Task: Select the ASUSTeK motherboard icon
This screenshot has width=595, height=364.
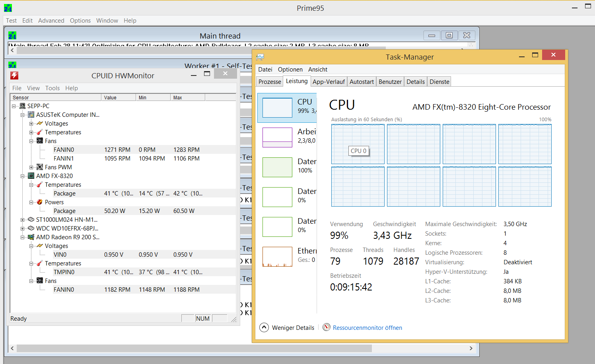Action: tap(31, 115)
